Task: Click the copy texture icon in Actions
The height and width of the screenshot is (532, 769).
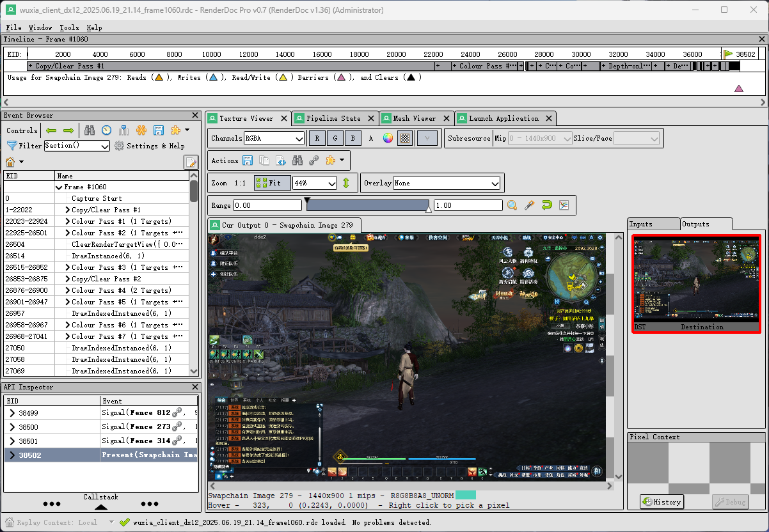Action: [264, 160]
